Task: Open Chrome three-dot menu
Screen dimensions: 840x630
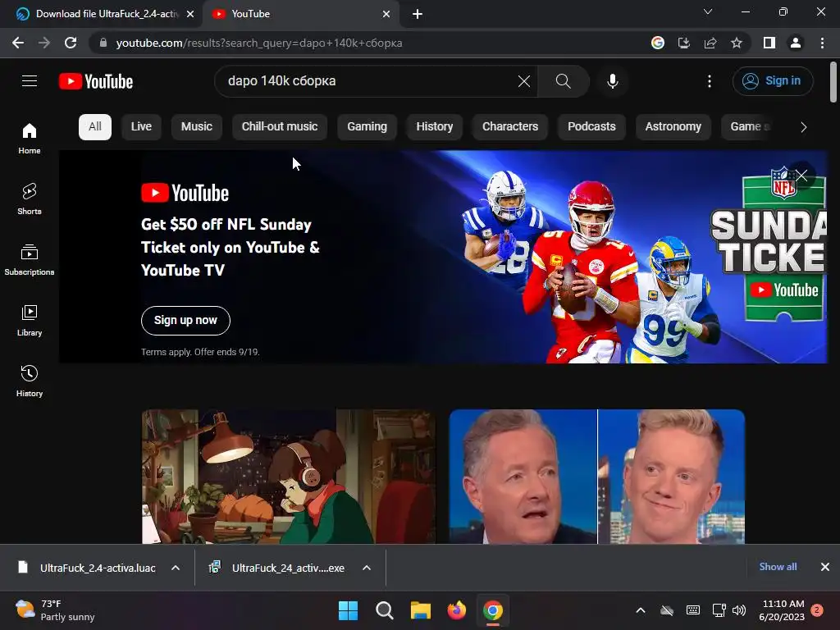Action: pos(822,43)
